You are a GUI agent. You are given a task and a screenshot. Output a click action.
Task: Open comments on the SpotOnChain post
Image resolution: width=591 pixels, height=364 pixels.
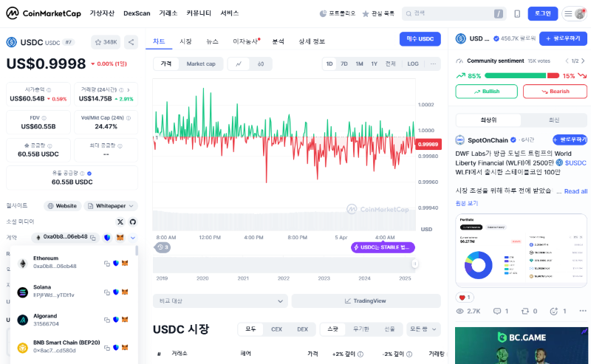pyautogui.click(x=501, y=312)
